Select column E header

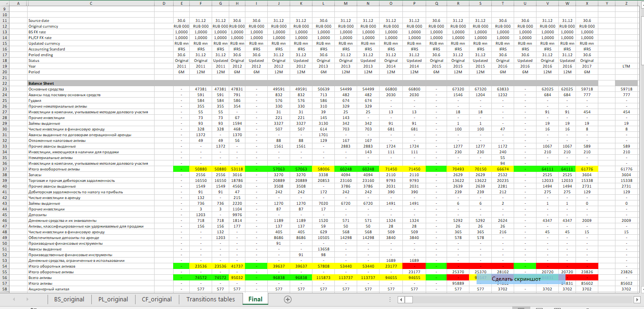[x=181, y=3]
